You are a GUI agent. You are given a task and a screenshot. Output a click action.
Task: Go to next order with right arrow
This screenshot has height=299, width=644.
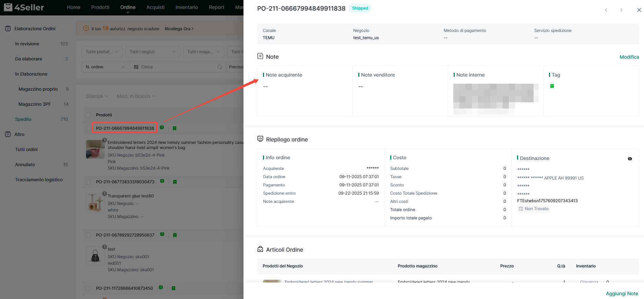point(621,10)
